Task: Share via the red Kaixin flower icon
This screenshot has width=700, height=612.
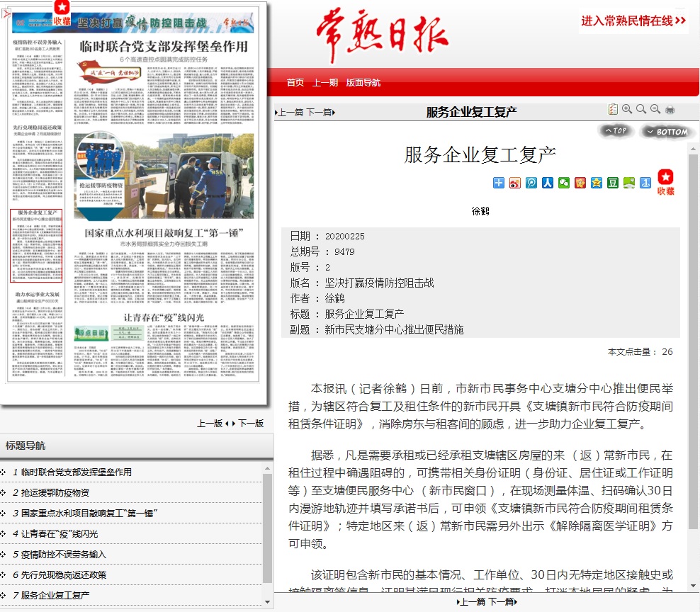Action: click(580, 183)
